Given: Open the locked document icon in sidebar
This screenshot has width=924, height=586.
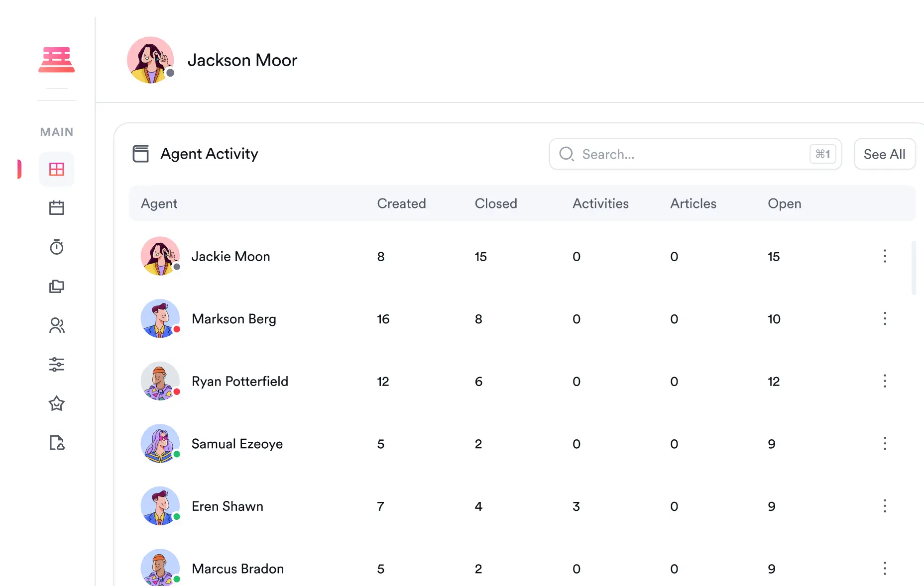Looking at the screenshot, I should [x=57, y=443].
